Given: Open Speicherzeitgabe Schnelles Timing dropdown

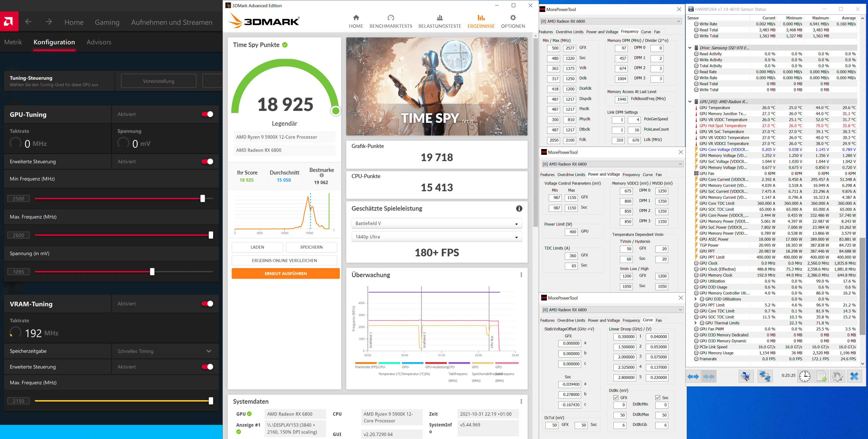Looking at the screenshot, I should pos(165,351).
